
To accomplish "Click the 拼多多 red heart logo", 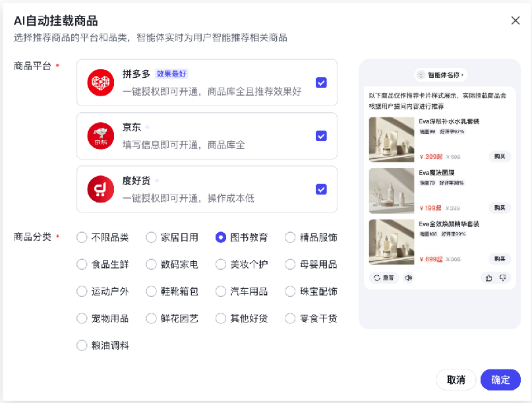I will (x=100, y=82).
